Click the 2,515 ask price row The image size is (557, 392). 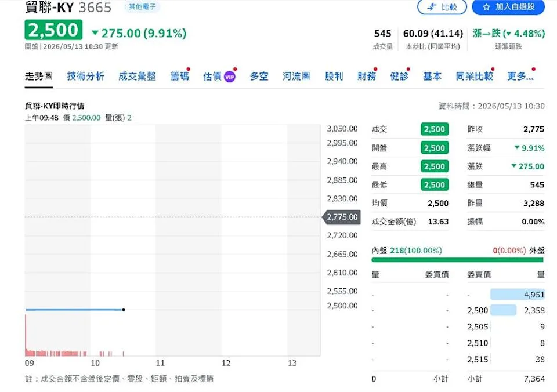[505, 360]
